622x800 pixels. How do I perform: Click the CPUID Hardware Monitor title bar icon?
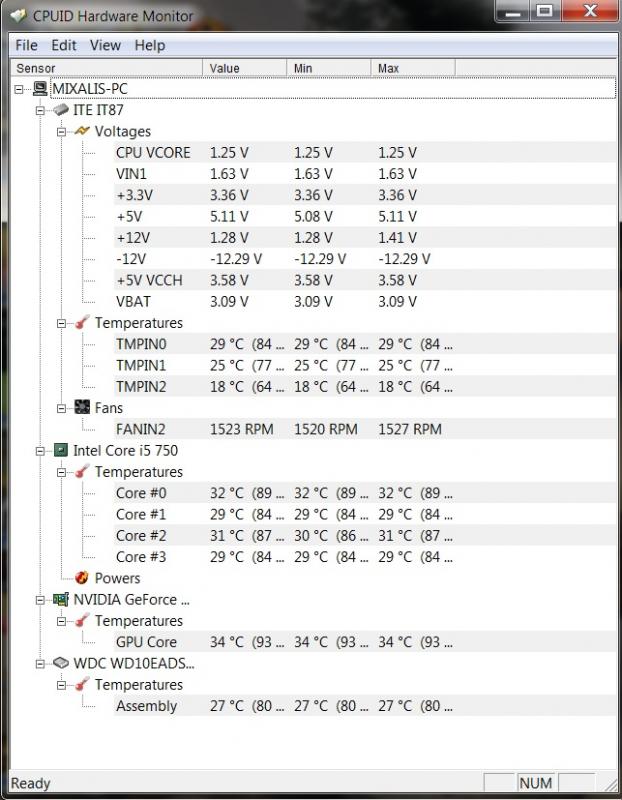(x=18, y=16)
